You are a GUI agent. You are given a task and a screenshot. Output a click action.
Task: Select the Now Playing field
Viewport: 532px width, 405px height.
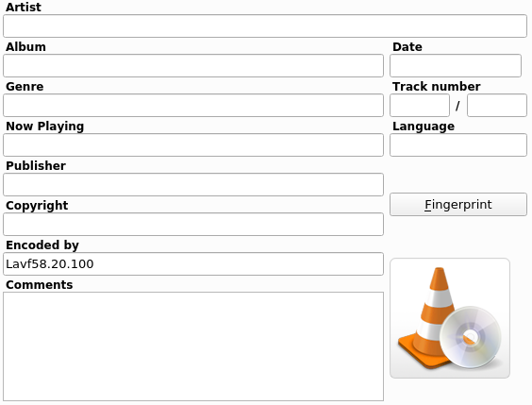pos(193,145)
